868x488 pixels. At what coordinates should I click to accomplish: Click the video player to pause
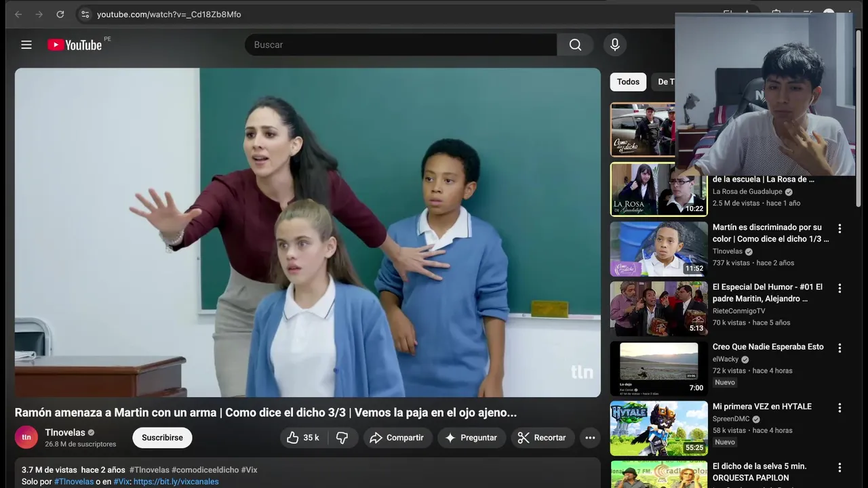tap(308, 232)
